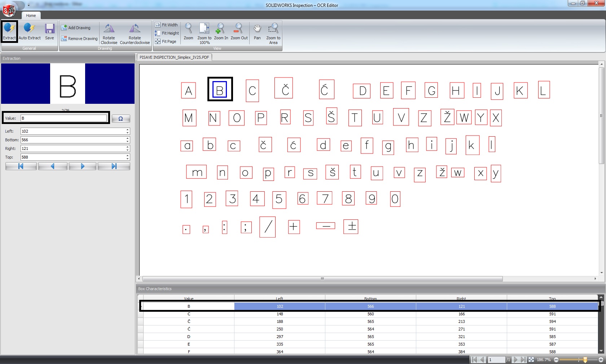This screenshot has height=364, width=606.
Task: Click the Extract tool icon
Action: pyautogui.click(x=9, y=31)
